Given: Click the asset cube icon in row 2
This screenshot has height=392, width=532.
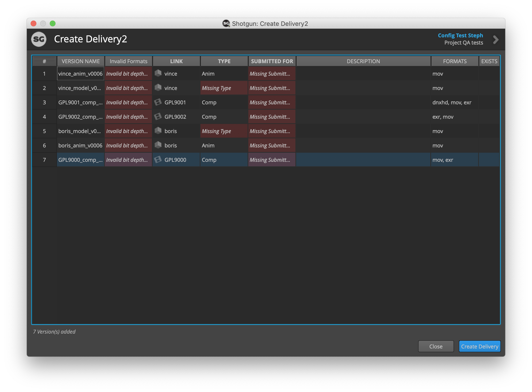Looking at the screenshot, I should [x=158, y=88].
